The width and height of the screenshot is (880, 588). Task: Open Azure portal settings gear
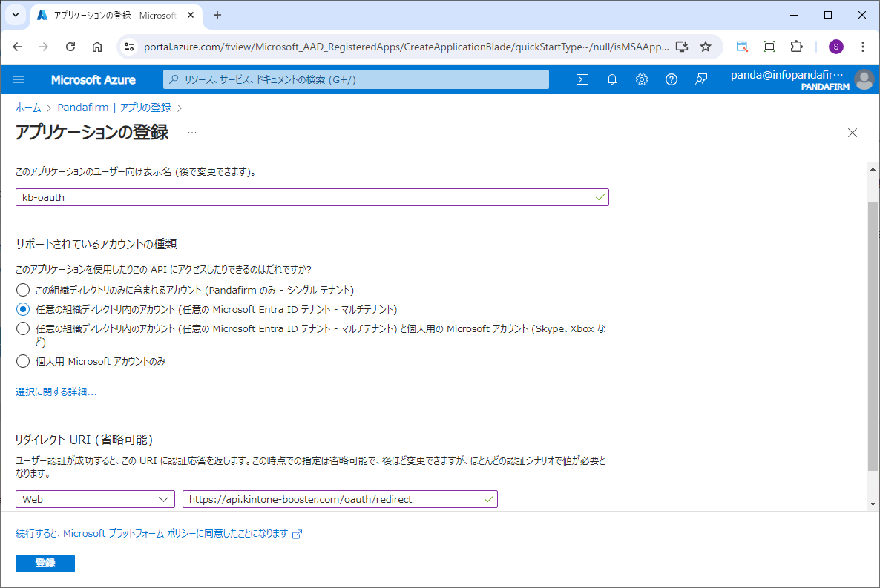642,79
